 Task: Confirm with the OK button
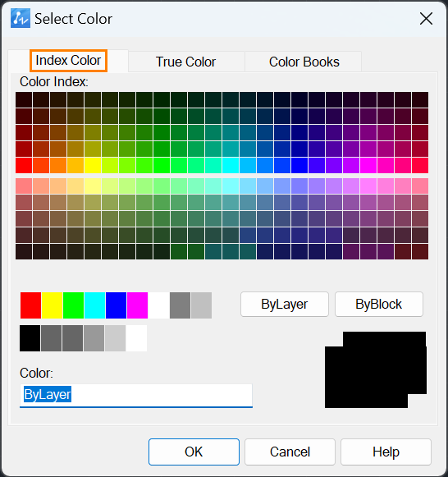194,452
